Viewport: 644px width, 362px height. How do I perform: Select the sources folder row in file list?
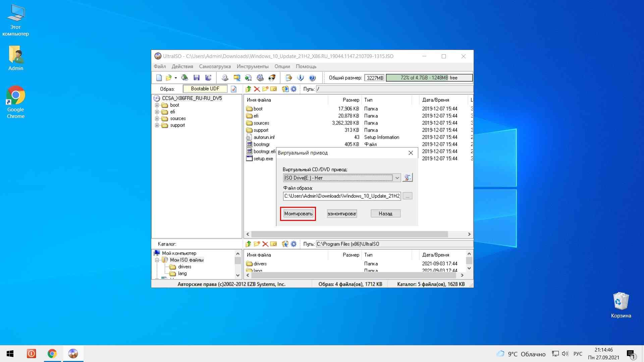[x=358, y=123]
